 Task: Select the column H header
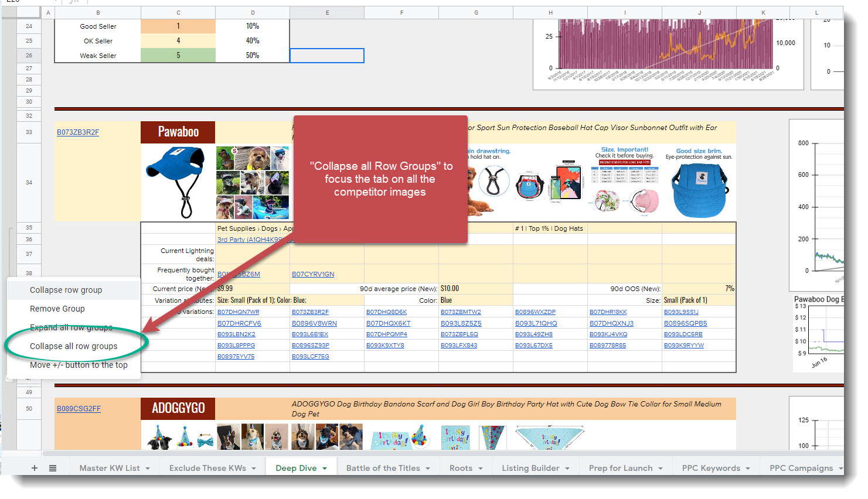point(550,12)
